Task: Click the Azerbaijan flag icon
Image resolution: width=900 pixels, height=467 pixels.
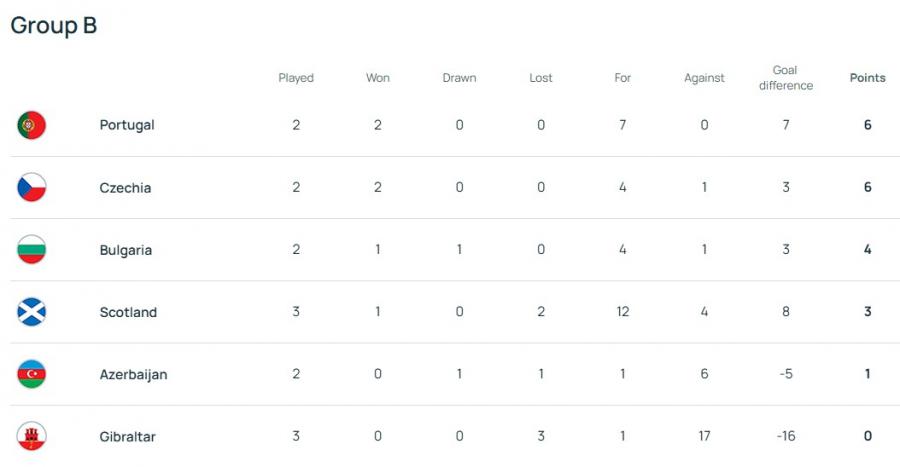Action: 32,374
